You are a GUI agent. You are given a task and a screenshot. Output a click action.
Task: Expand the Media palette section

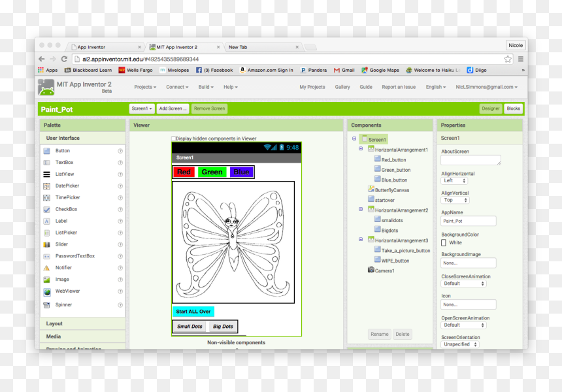(x=83, y=336)
